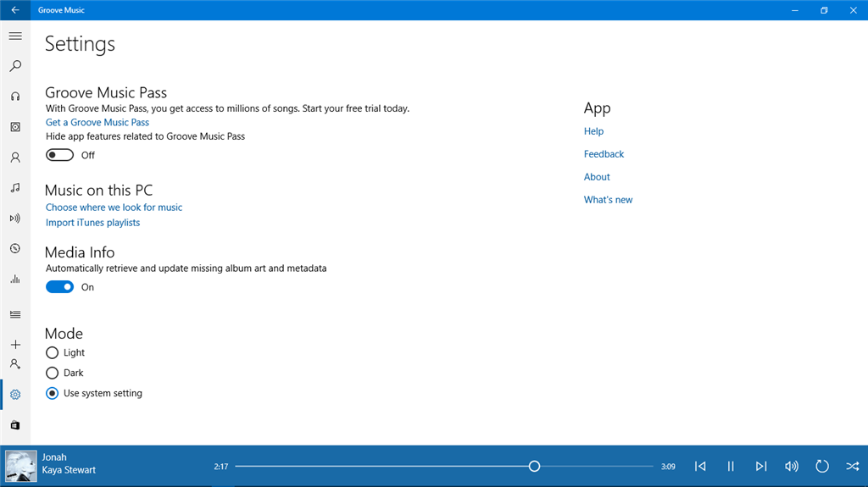Open Choose where we look for music

pyautogui.click(x=114, y=207)
